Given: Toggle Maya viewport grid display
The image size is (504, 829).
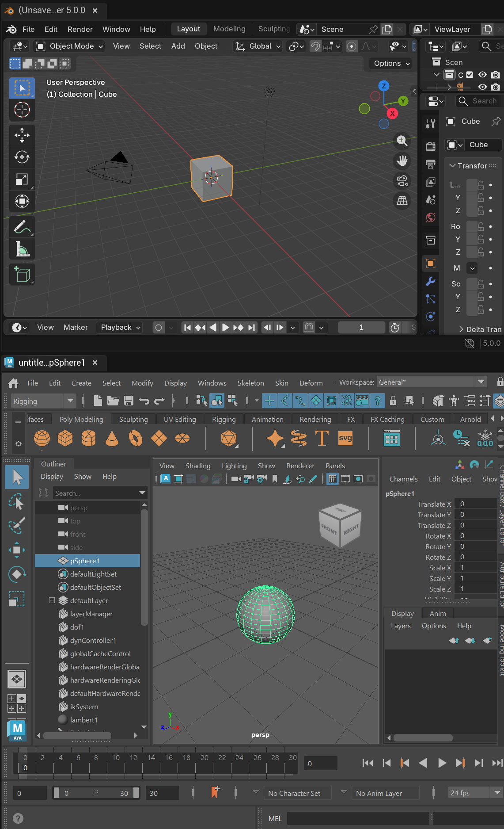Looking at the screenshot, I should (x=333, y=478).
